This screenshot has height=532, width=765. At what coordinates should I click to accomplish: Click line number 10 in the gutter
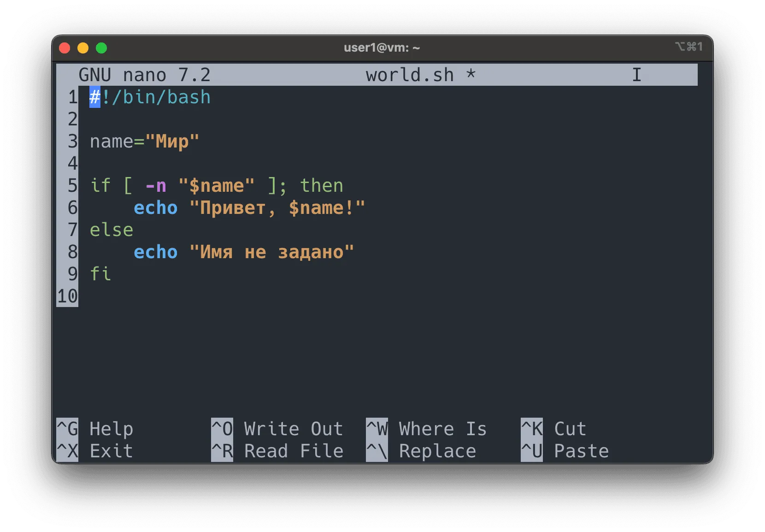(x=67, y=296)
